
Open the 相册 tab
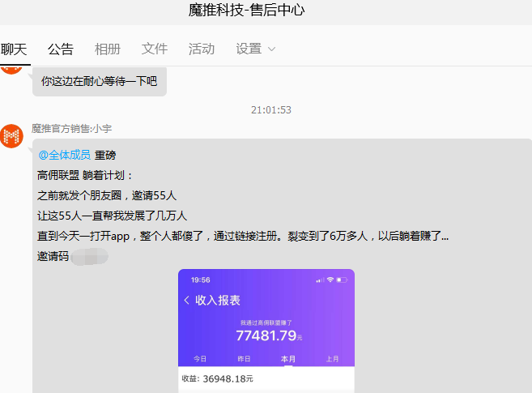click(108, 49)
